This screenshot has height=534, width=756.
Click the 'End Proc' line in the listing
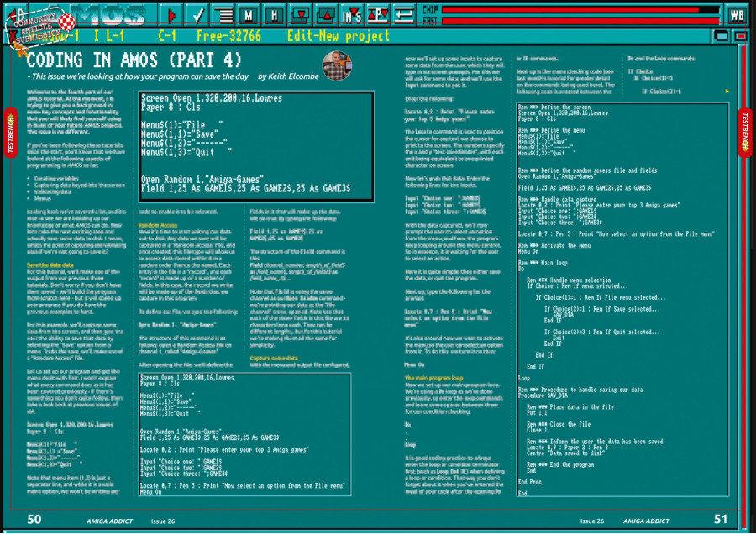(x=529, y=482)
